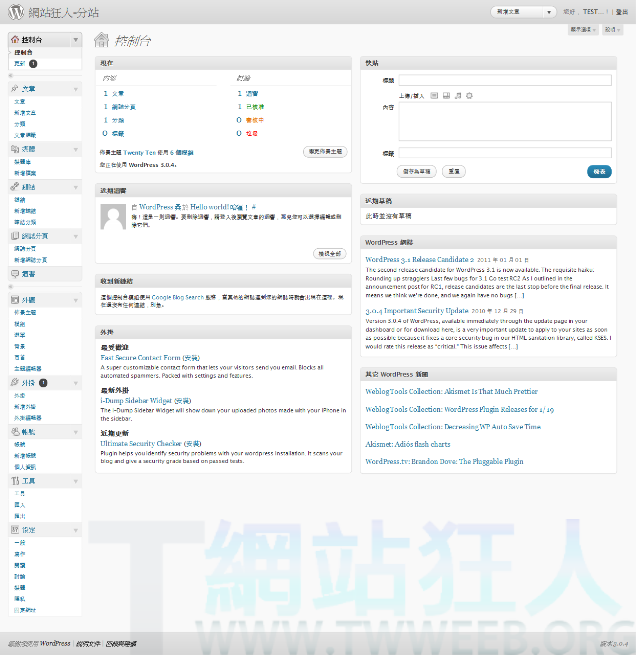Click the blue Publish 發表 button

point(599,171)
